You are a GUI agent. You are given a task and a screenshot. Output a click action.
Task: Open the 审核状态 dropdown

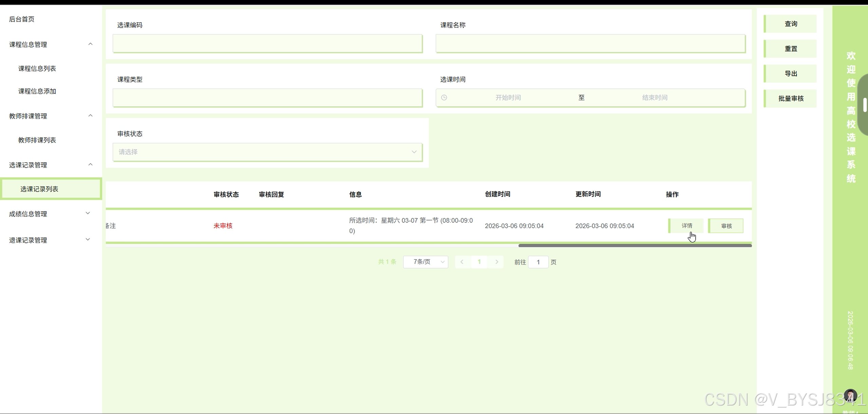tap(267, 152)
